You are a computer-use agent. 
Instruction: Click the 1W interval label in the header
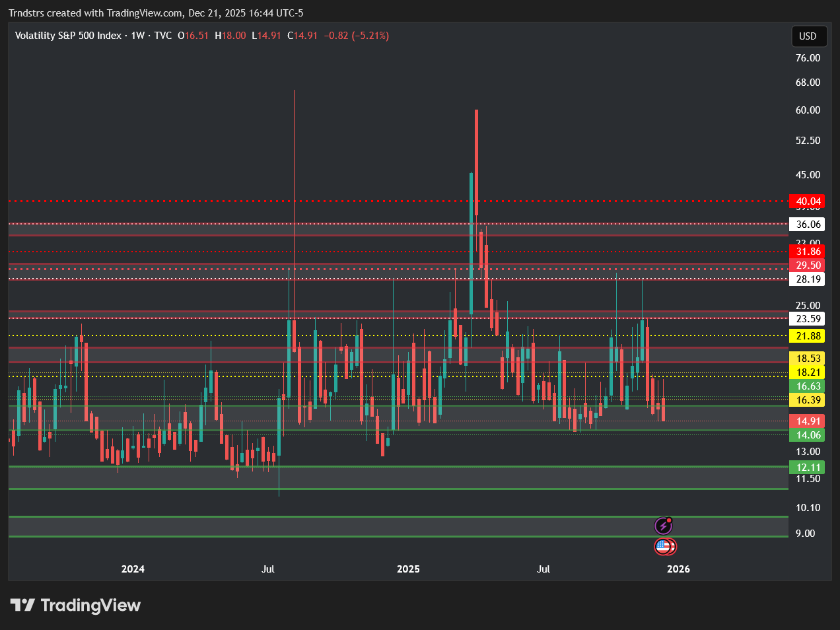[137, 36]
